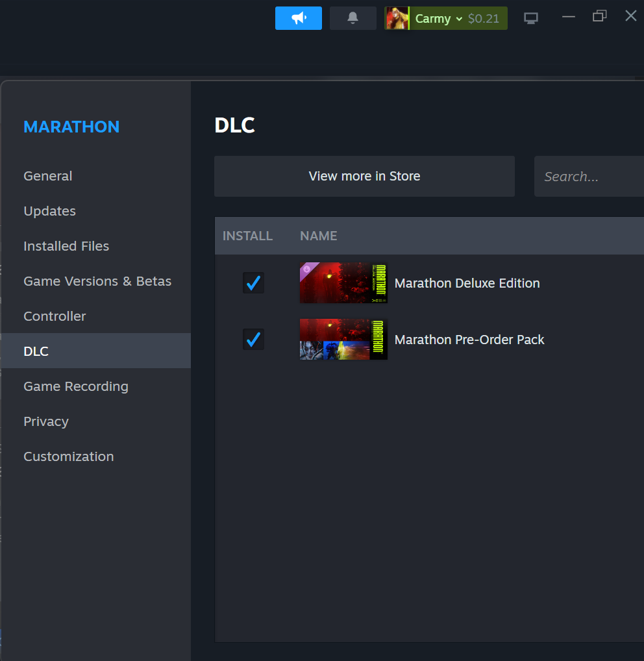Expand the Carmy account dropdown
Screen dimensions: 644x661
[x=459, y=19]
